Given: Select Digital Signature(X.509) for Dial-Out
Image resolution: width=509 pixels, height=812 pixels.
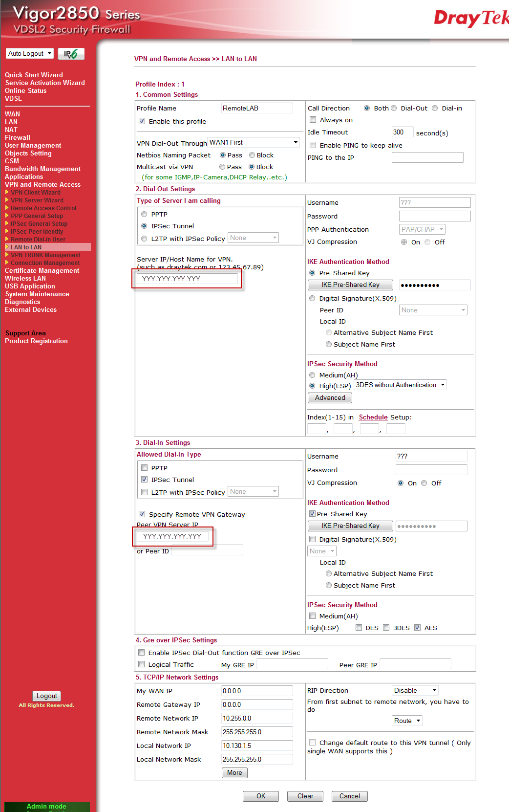Looking at the screenshot, I should tap(312, 298).
